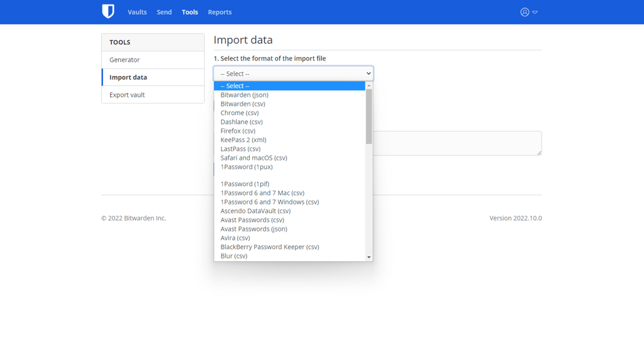
Task: Choose the '-- Select --' placeholder option
Action: point(289,86)
